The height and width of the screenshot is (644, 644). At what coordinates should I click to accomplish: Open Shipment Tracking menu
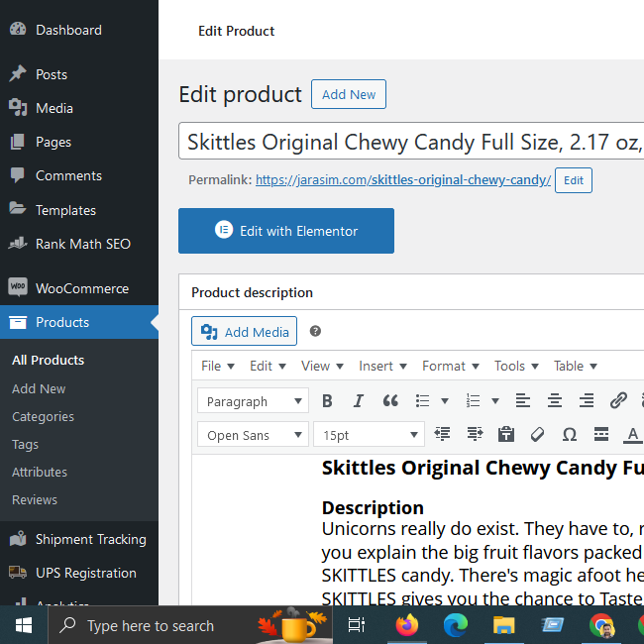[x=91, y=539]
